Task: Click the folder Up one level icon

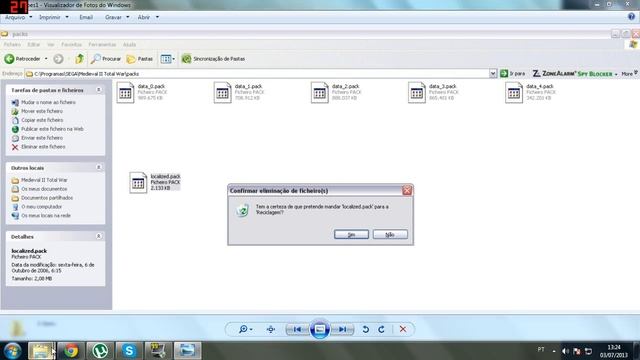Action: coord(80,59)
